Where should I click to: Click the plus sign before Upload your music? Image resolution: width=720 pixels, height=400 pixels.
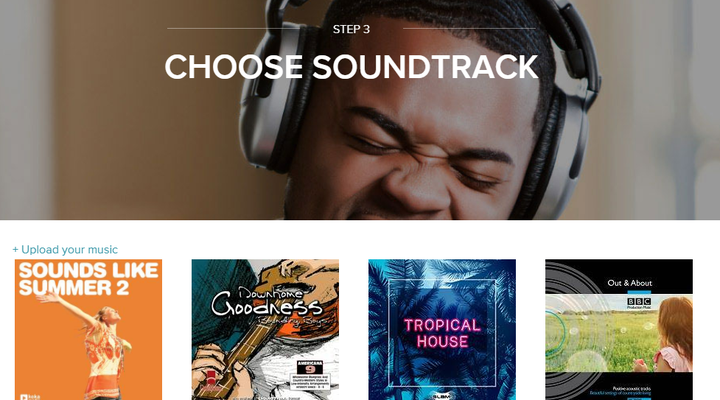[x=15, y=249]
